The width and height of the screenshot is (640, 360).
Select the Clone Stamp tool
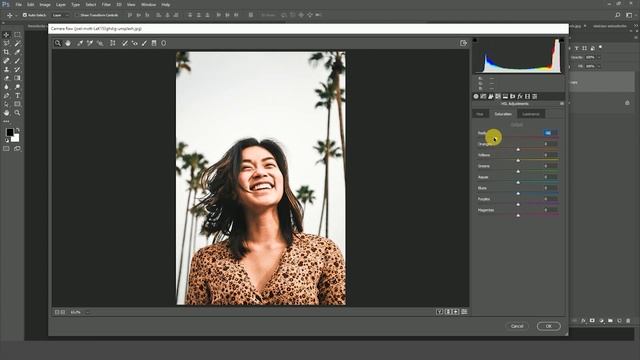[x=7, y=69]
